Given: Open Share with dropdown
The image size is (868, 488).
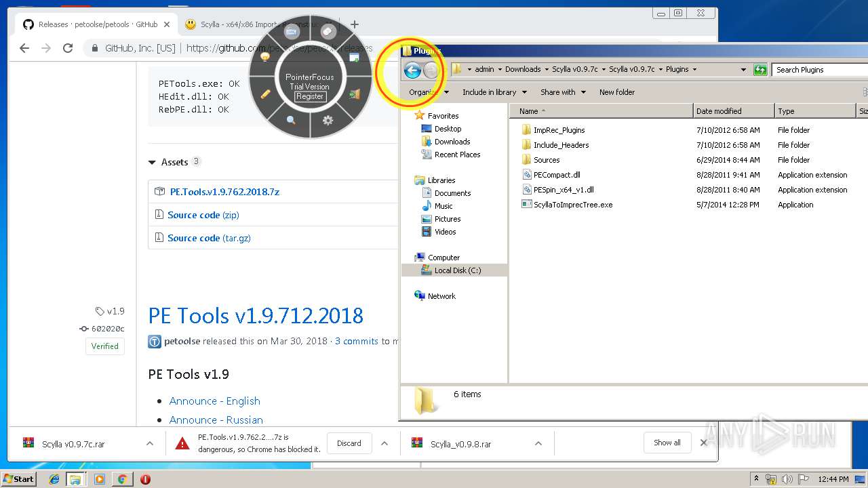Looking at the screenshot, I should point(563,92).
